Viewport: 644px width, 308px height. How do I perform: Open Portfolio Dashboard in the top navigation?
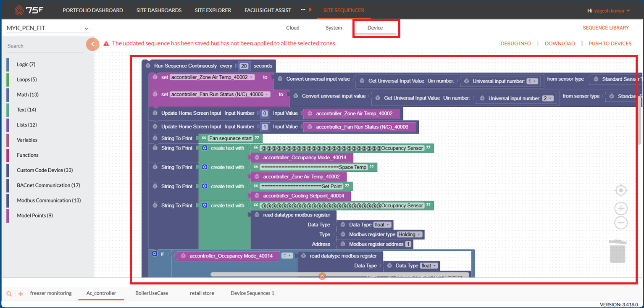(93, 10)
